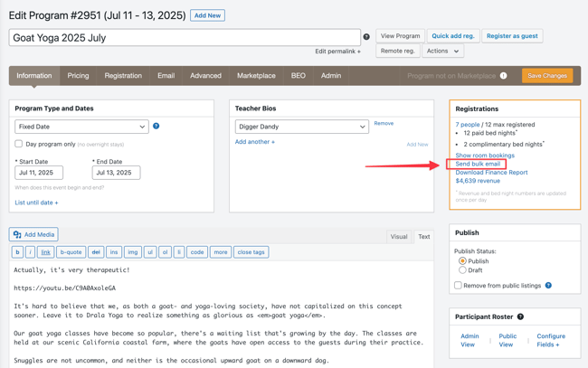
Task: Click the Add Media button
Action: click(x=33, y=234)
